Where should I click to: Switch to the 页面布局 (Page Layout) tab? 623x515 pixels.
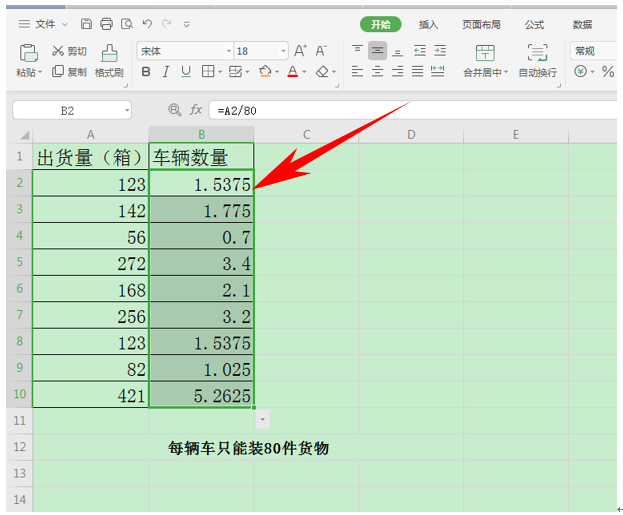tap(481, 25)
